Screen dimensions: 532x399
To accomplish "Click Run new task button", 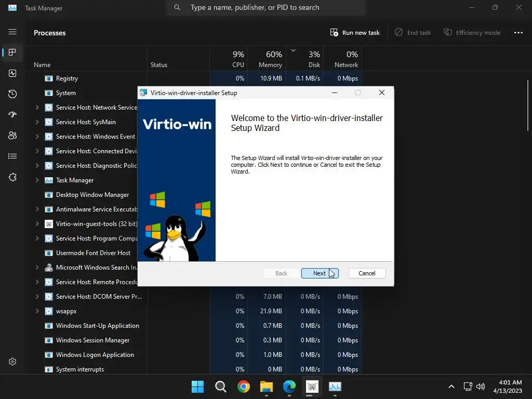I will tap(355, 33).
